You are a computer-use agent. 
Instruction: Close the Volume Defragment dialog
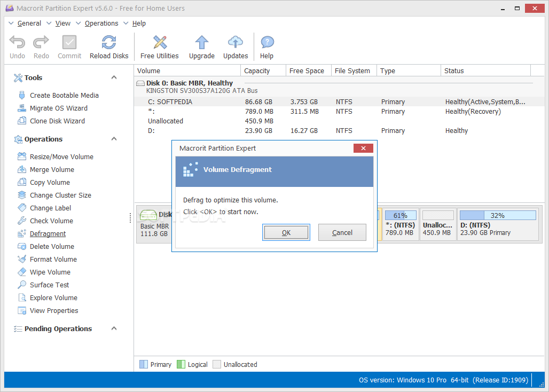point(363,148)
